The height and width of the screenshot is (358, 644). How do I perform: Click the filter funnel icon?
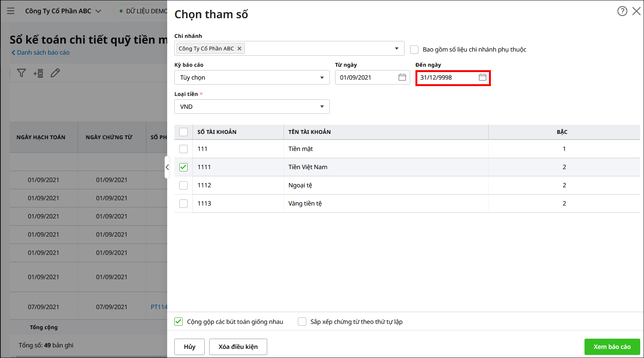[22, 73]
